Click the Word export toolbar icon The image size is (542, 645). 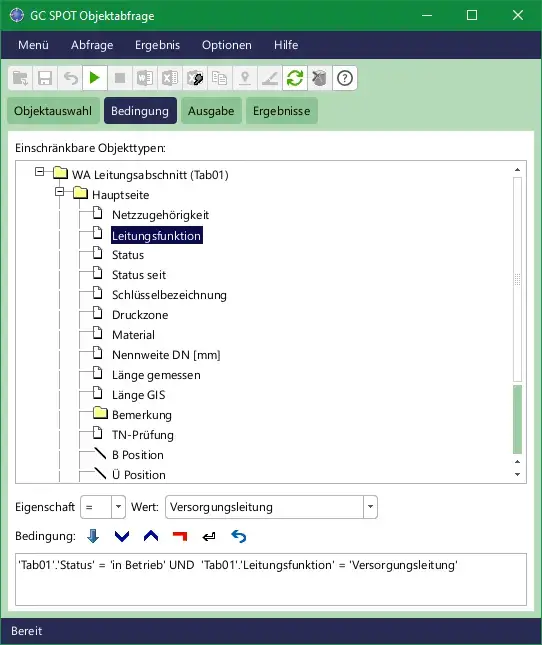(145, 78)
